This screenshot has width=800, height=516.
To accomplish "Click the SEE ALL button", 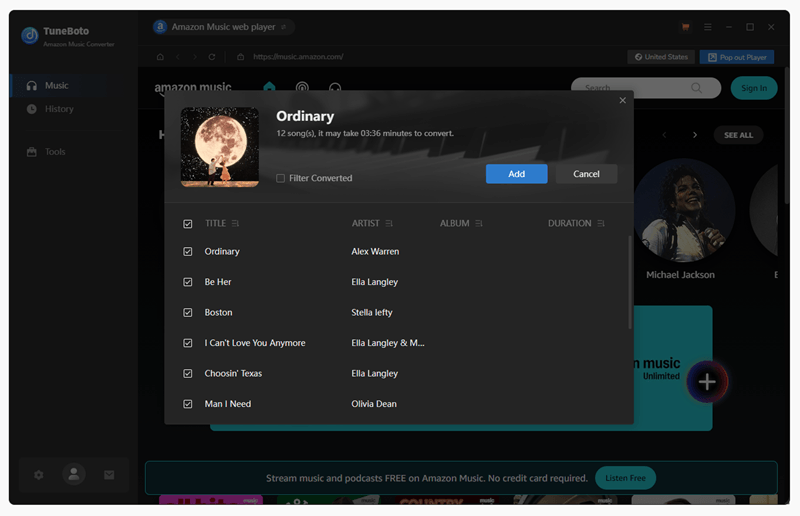I will point(738,135).
